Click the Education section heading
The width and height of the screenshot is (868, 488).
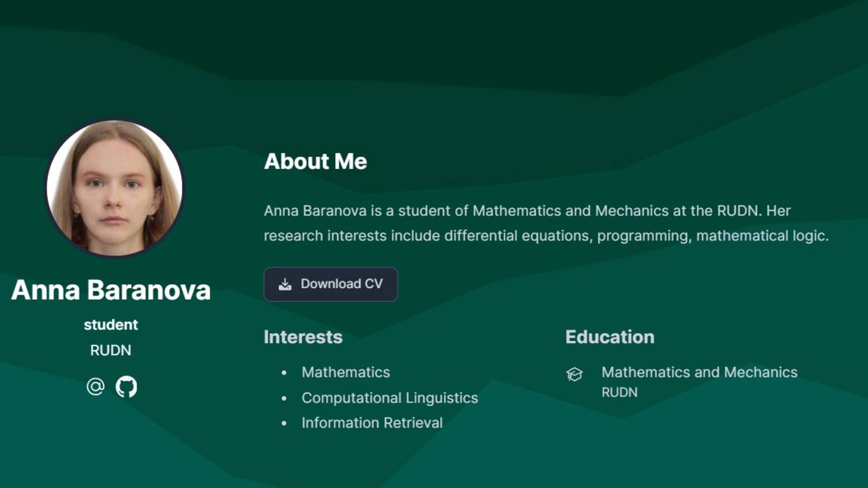[x=610, y=337]
